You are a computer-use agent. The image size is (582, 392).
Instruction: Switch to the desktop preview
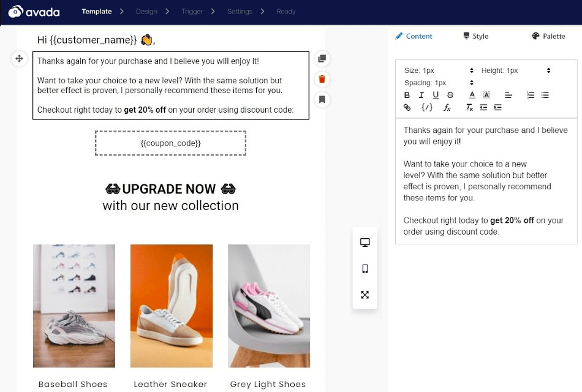(x=365, y=243)
